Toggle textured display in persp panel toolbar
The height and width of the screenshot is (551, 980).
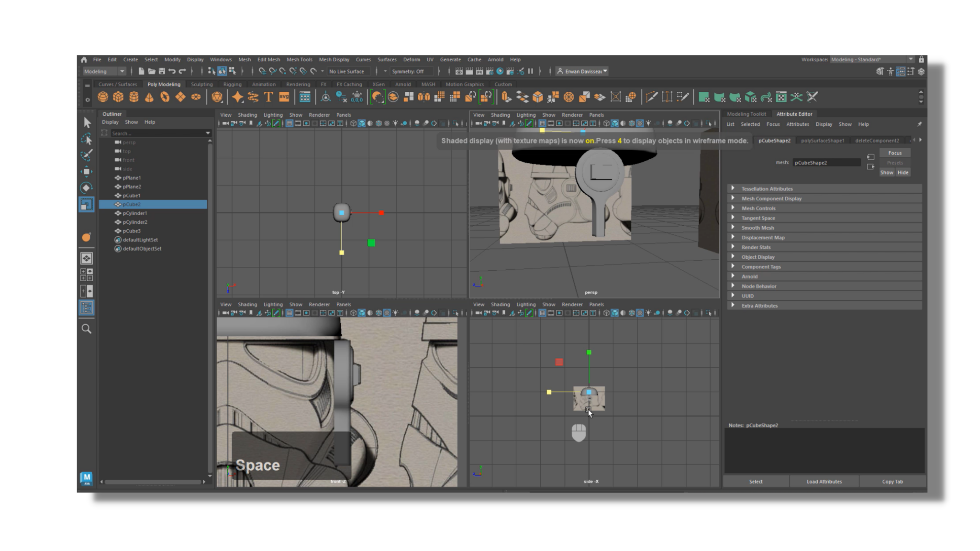point(640,123)
